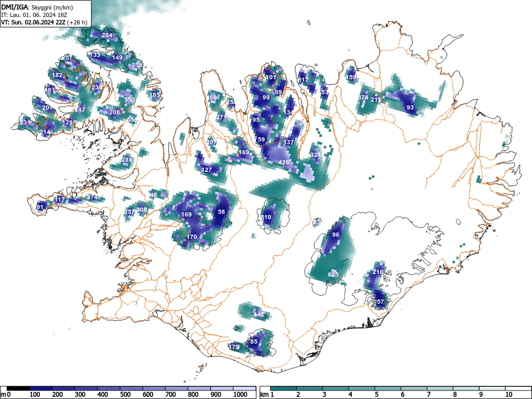This screenshot has width=532, height=399.
Task: Click the visibility value 214 on the map
Action: 45,132
